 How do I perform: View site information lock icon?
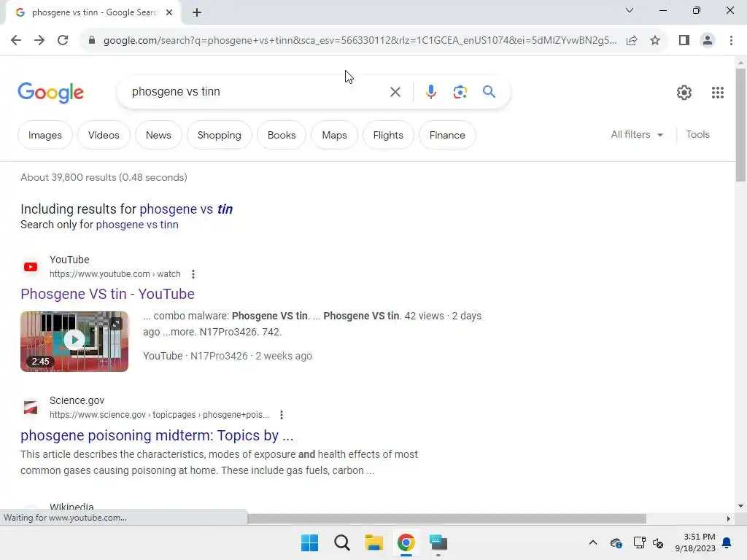92,40
